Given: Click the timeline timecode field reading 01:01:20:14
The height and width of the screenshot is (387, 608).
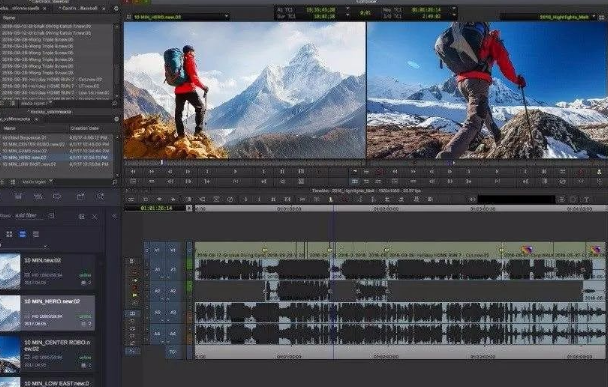Looking at the screenshot, I should [x=156, y=208].
